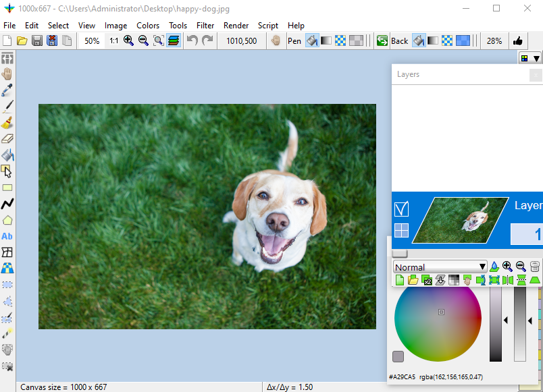This screenshot has width=543, height=392.
Task: Open the Filter menu
Action: pyautogui.click(x=205, y=25)
